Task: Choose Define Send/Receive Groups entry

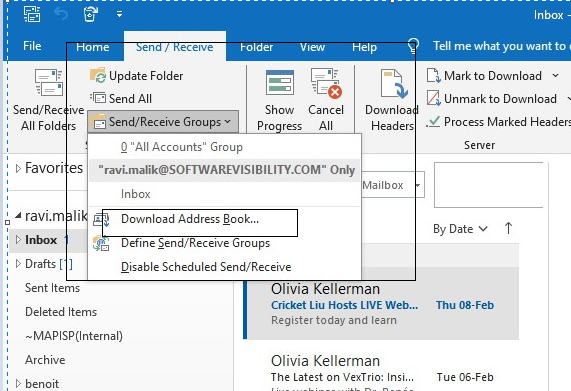Action: click(225, 243)
